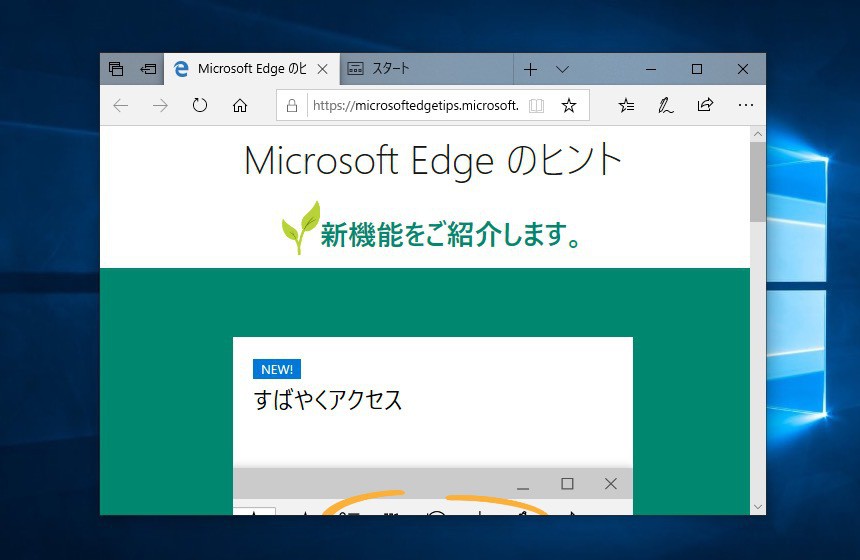Go forward to next page
Viewport: 860px width, 560px height.
(x=160, y=105)
